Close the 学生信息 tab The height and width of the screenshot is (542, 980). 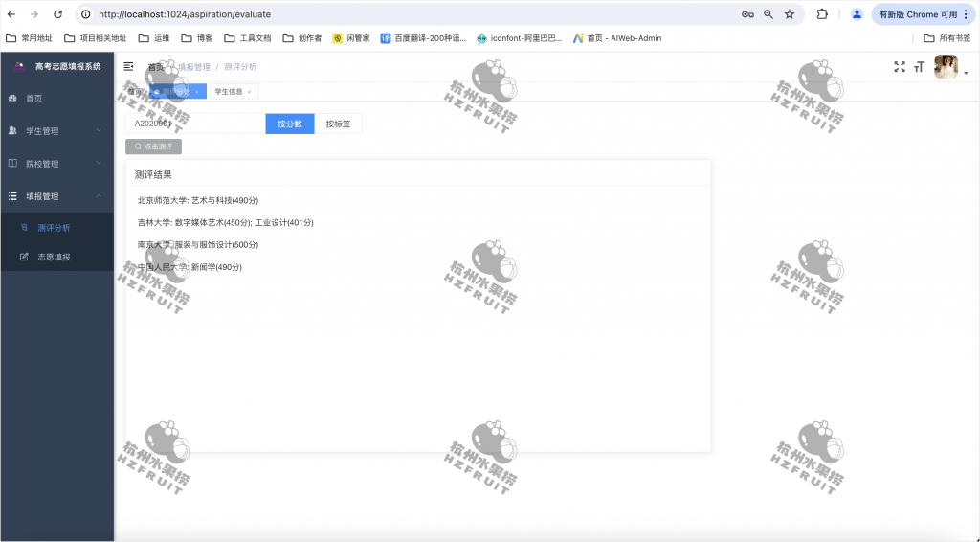tap(249, 92)
